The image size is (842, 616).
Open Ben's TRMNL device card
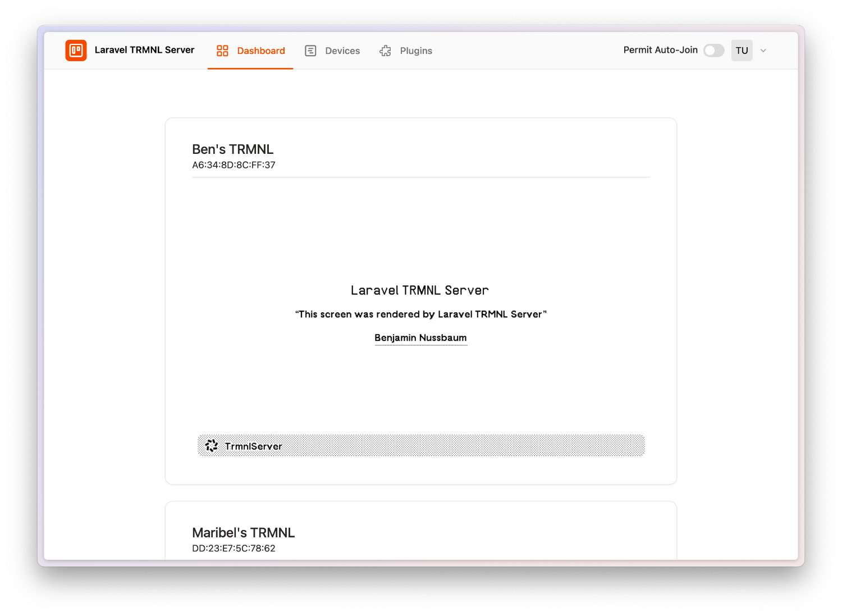point(233,149)
